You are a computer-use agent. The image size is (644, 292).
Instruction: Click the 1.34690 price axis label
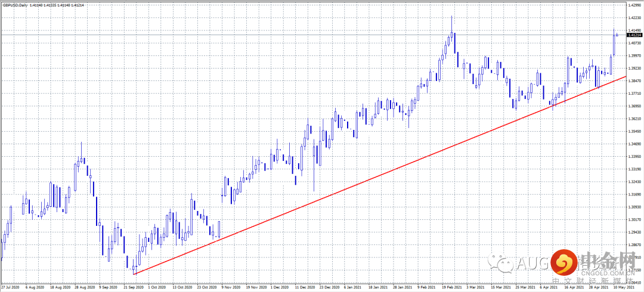pyautogui.click(x=635, y=144)
